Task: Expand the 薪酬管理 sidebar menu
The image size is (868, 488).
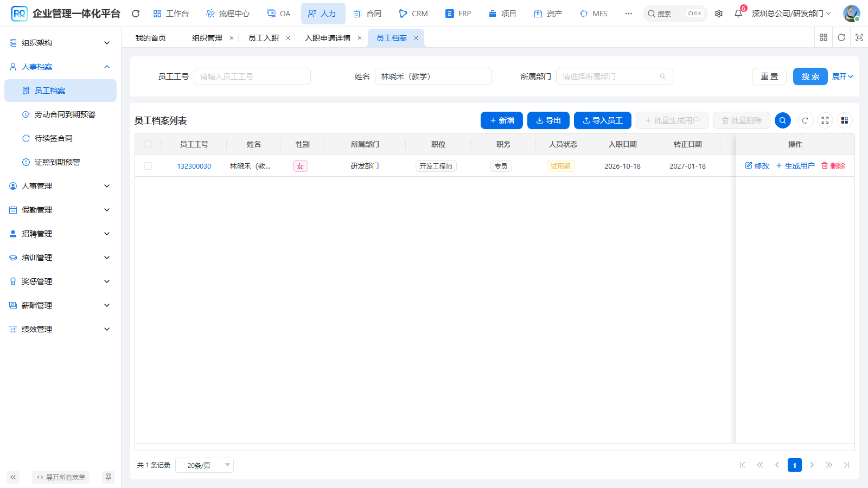Action: (60, 305)
